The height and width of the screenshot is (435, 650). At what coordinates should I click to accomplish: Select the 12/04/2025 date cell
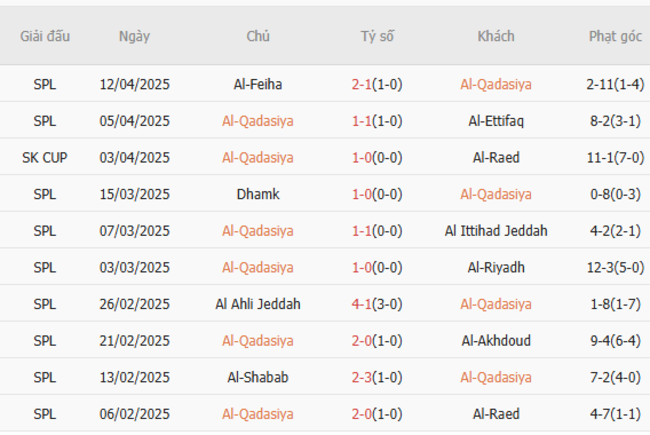tap(134, 84)
